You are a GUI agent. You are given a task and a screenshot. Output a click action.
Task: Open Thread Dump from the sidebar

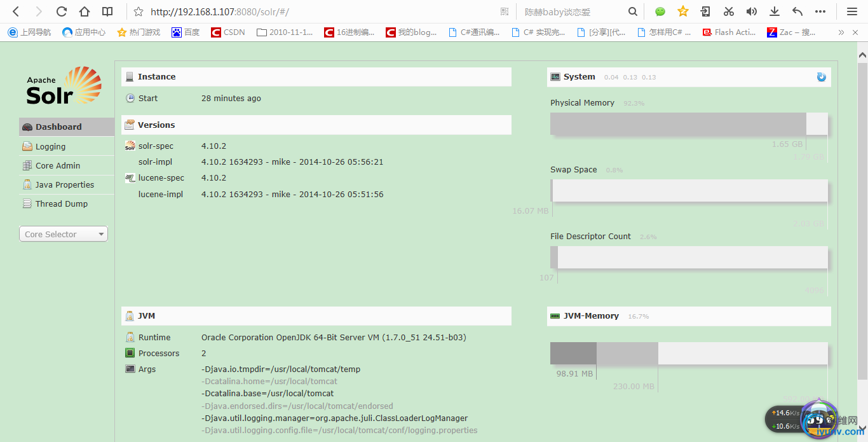[67, 204]
